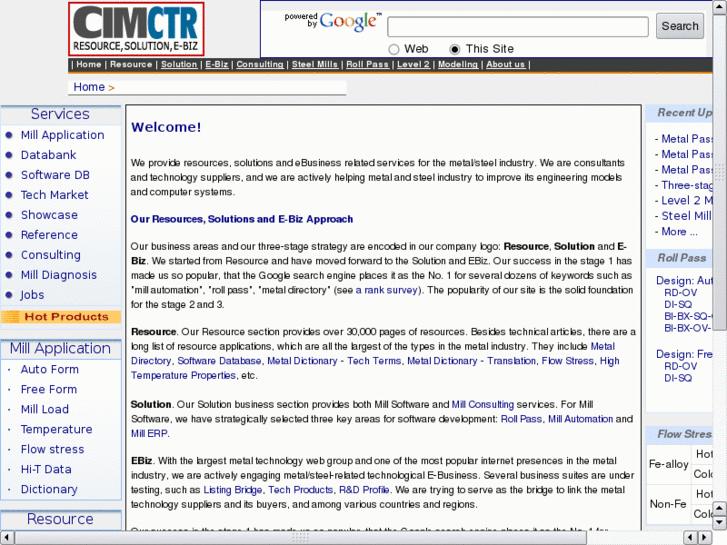Open Consulting in the Services sidebar
Screen dimensions: 727x545
[51, 255]
